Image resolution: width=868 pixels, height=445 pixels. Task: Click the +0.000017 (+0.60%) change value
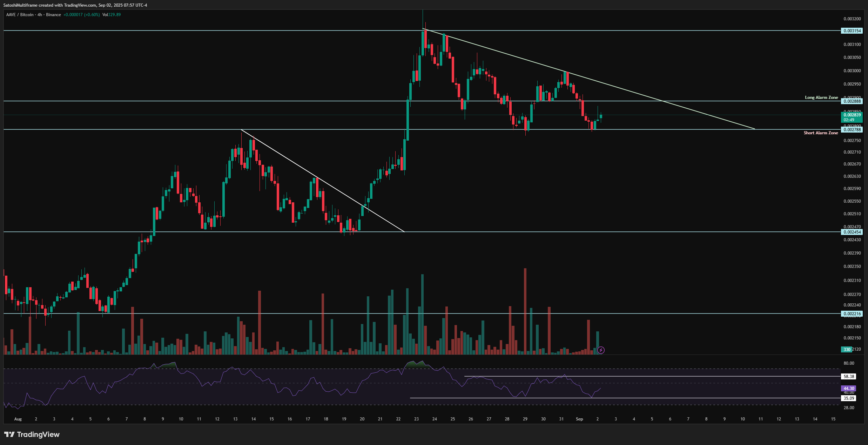[82, 15]
